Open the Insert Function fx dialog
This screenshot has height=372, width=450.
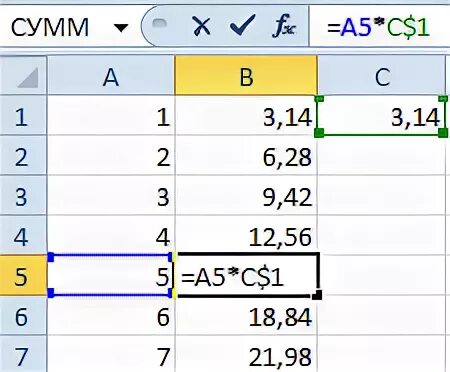coord(284,27)
